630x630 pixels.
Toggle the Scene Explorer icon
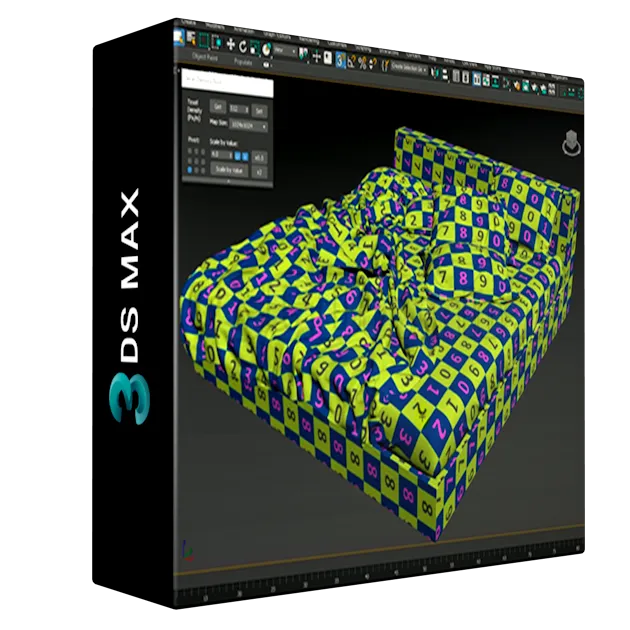click(x=456, y=76)
